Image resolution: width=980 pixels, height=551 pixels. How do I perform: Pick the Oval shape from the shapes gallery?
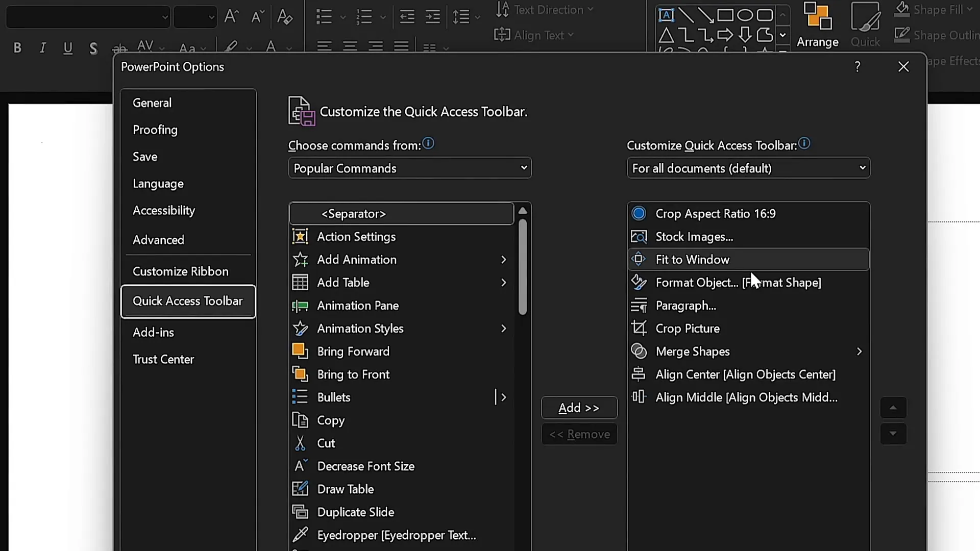[746, 15]
